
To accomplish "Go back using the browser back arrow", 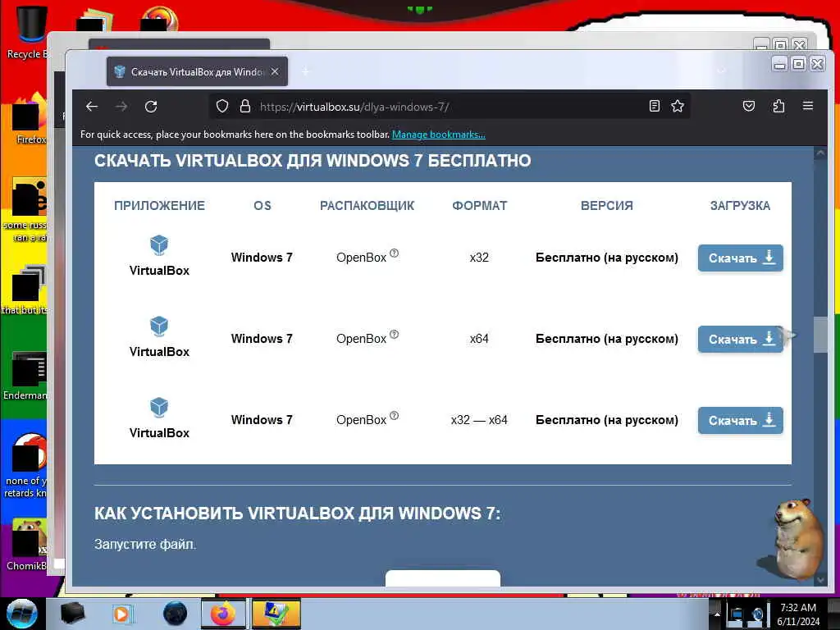I will (92, 107).
